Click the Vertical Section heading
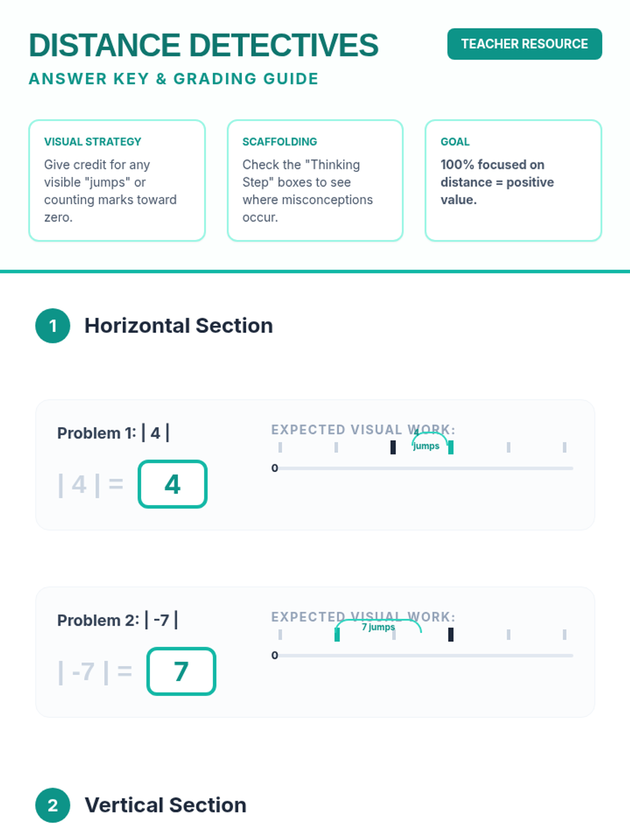Viewport: 630px width, 840px height. pyautogui.click(x=165, y=805)
